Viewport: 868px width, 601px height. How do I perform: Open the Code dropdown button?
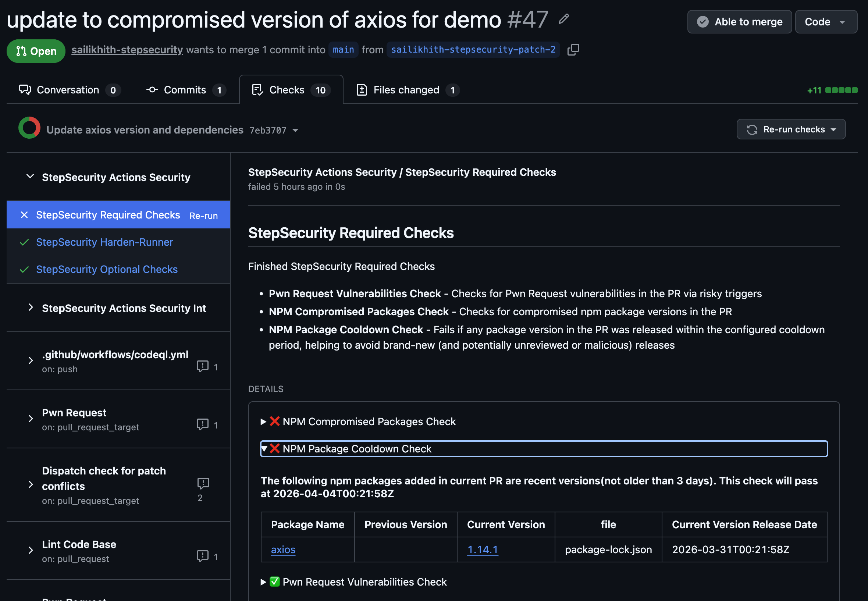pyautogui.click(x=825, y=22)
